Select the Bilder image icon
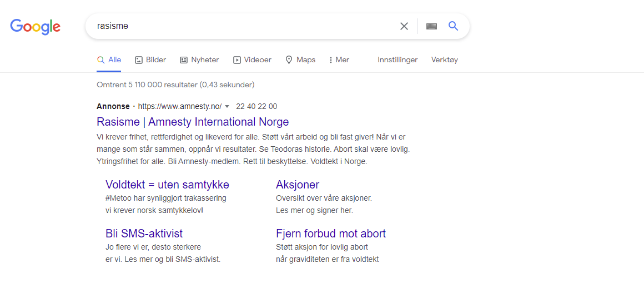 click(x=139, y=60)
